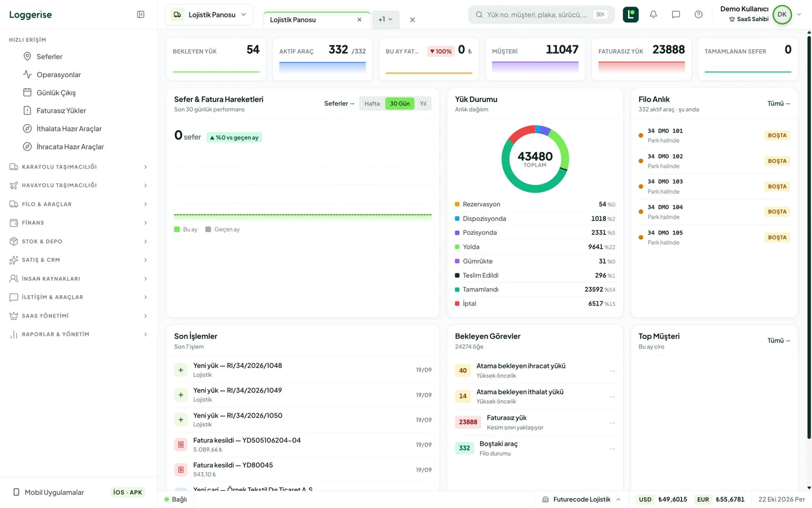Collapse the sidebar with the panel icon

pos(141,15)
